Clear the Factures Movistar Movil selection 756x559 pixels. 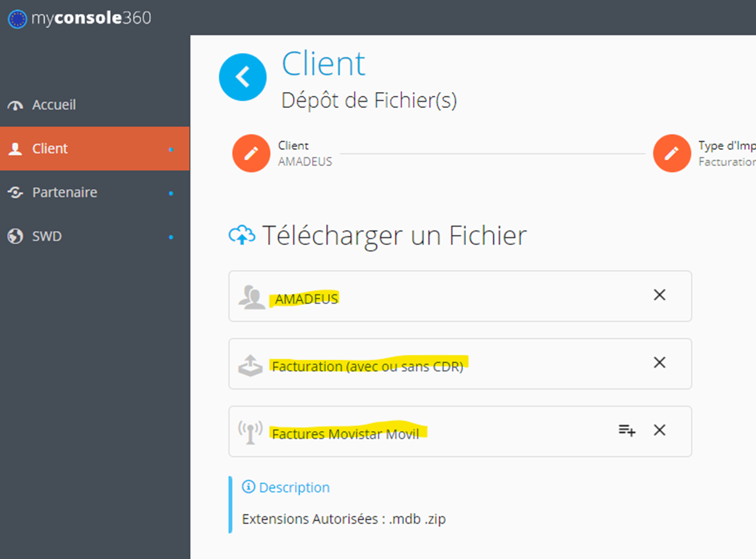tap(659, 430)
